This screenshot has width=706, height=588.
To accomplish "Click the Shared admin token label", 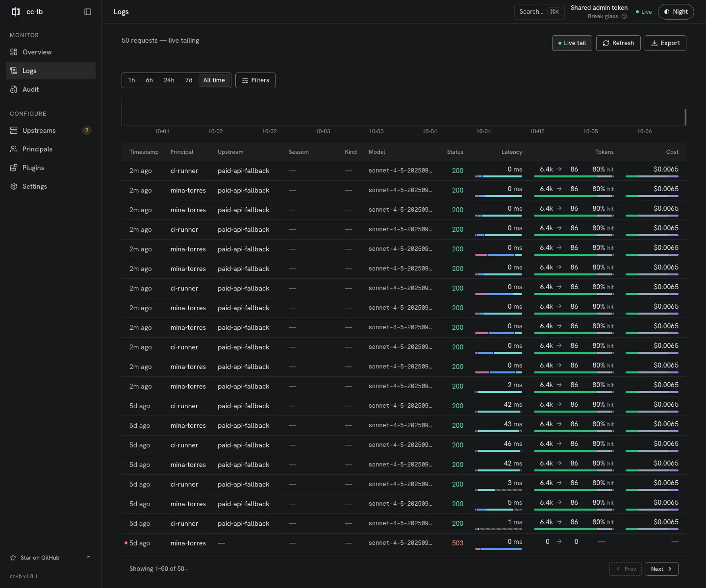I will 599,8.
